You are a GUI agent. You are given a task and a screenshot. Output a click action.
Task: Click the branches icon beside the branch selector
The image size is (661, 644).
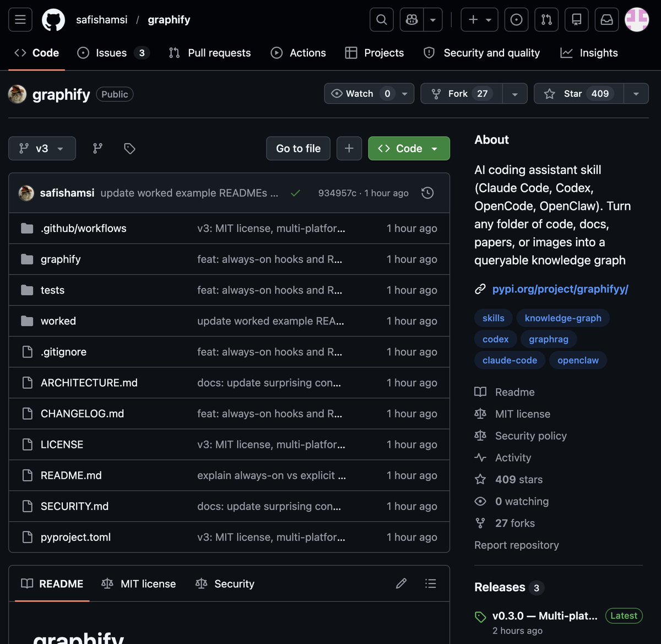[x=97, y=148]
